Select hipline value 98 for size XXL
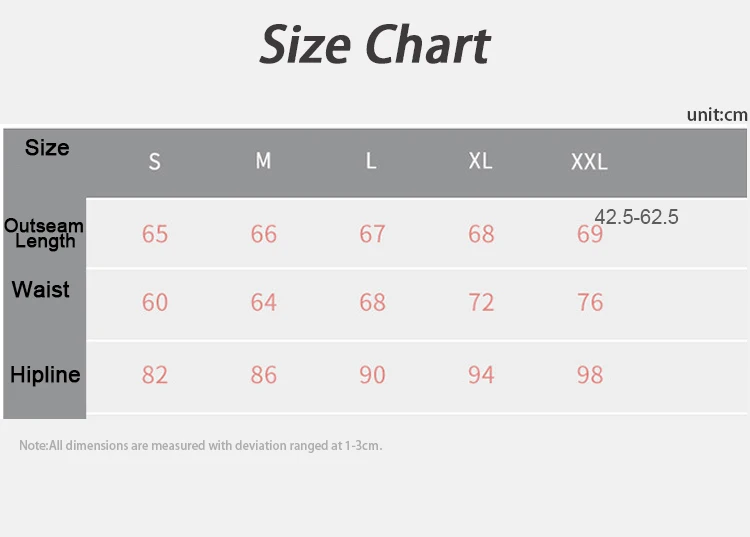 [590, 375]
